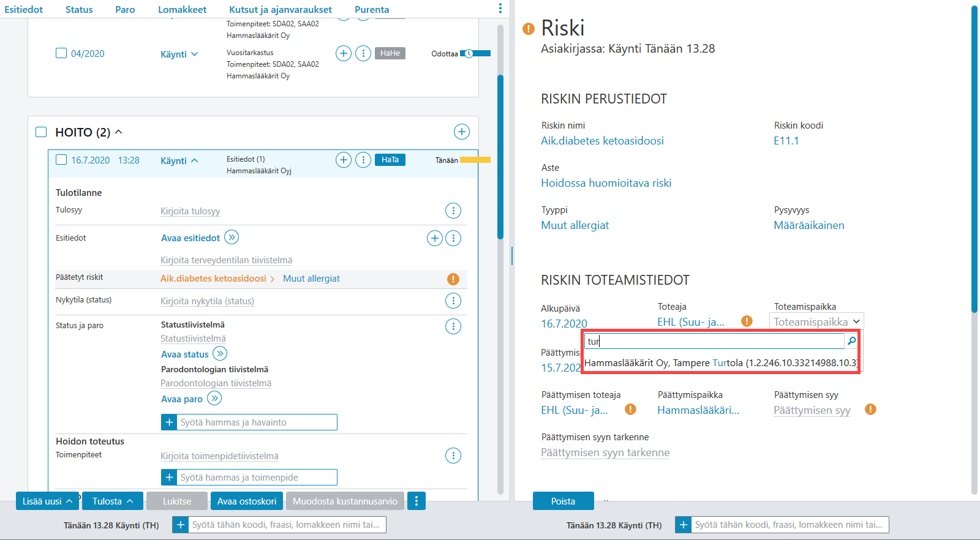Screen dimensions: 980x540
Task: Open three-dot menu on Tulosyy row
Action: 453,211
